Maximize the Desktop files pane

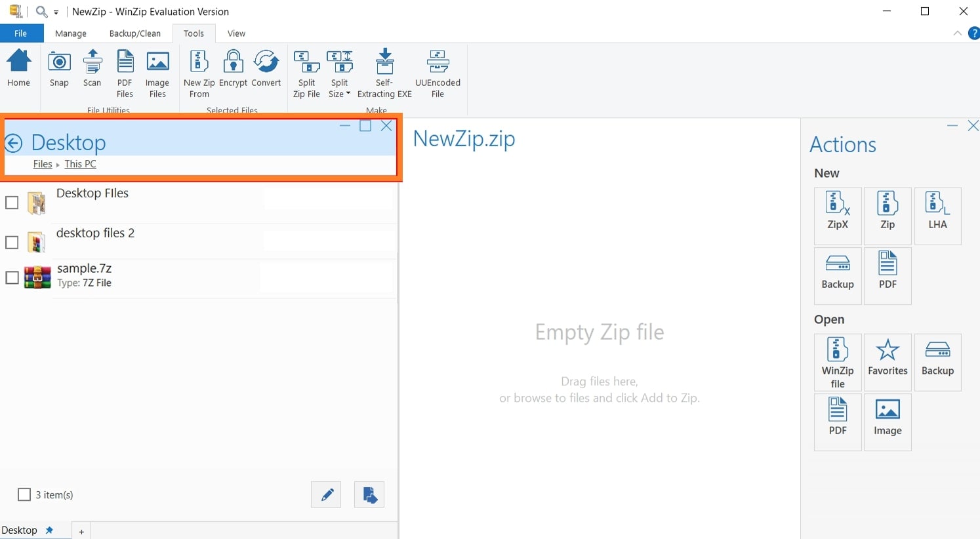click(x=365, y=126)
